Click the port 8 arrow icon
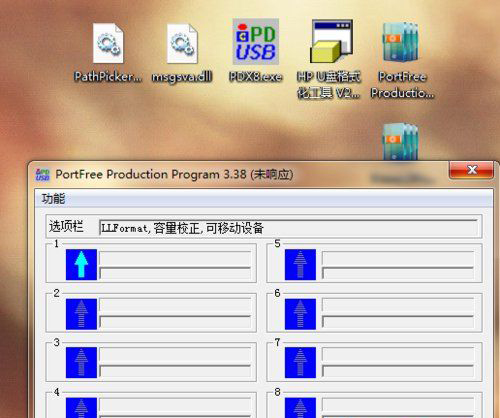The width and height of the screenshot is (500, 418). coord(300,408)
